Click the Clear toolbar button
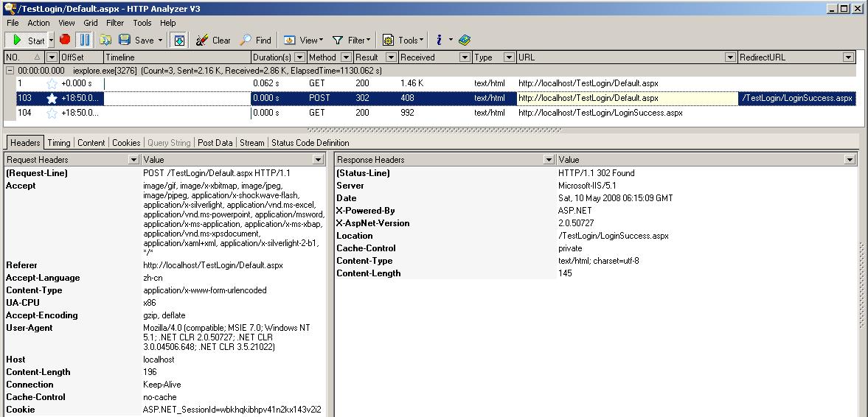Image resolution: width=868 pixels, height=417 pixels. click(x=213, y=40)
